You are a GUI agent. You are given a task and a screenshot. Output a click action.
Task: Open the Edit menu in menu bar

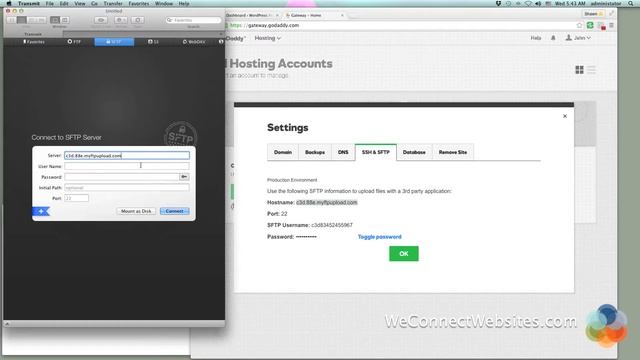tap(64, 3)
